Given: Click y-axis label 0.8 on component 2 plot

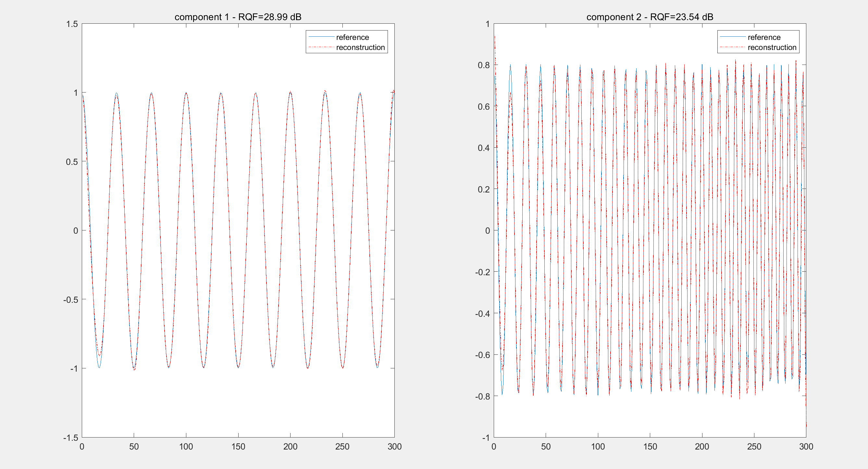Looking at the screenshot, I should pyautogui.click(x=484, y=65).
